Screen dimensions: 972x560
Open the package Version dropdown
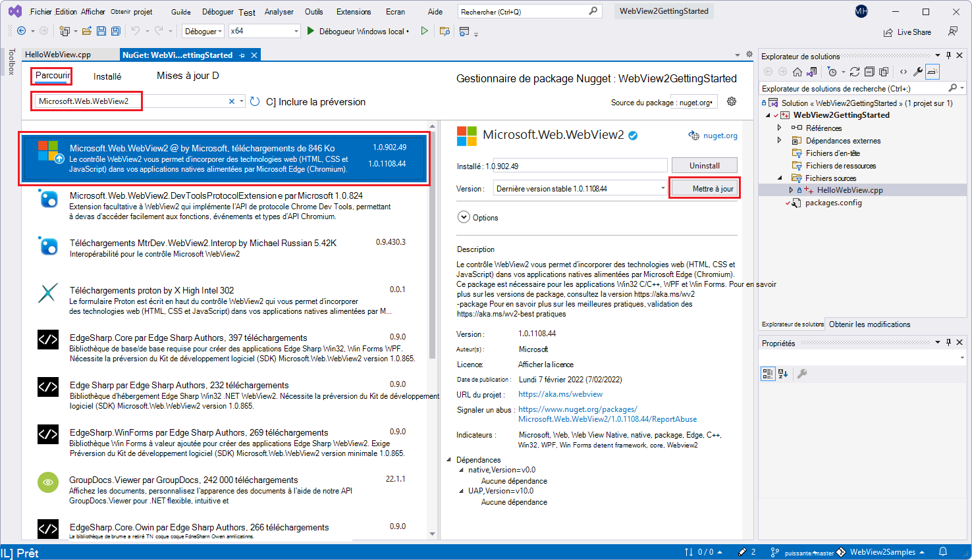[662, 188]
